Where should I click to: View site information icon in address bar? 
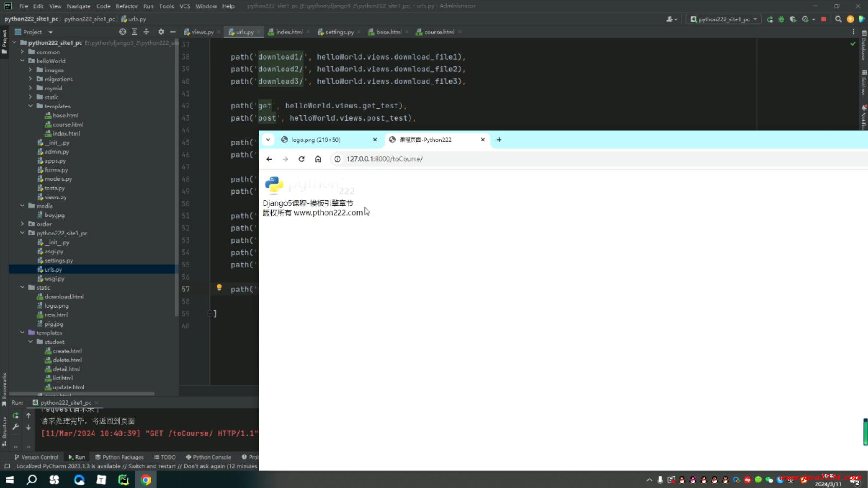point(337,159)
